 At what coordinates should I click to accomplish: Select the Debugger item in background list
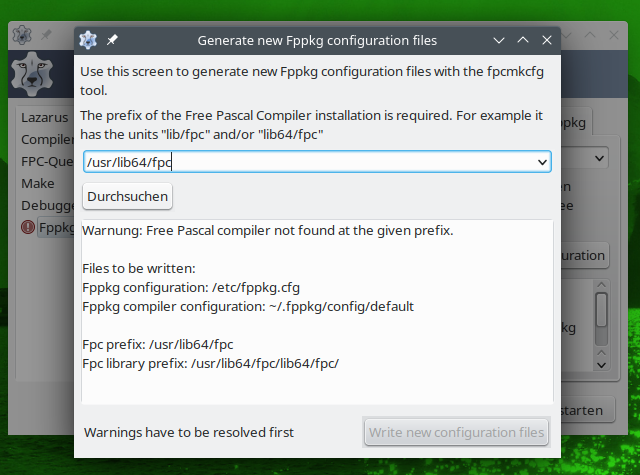coord(47,205)
